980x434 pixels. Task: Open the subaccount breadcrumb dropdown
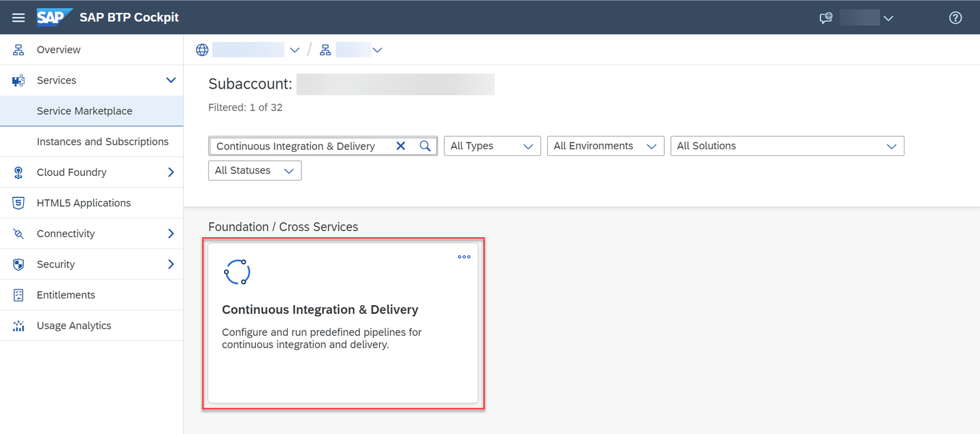coord(377,50)
